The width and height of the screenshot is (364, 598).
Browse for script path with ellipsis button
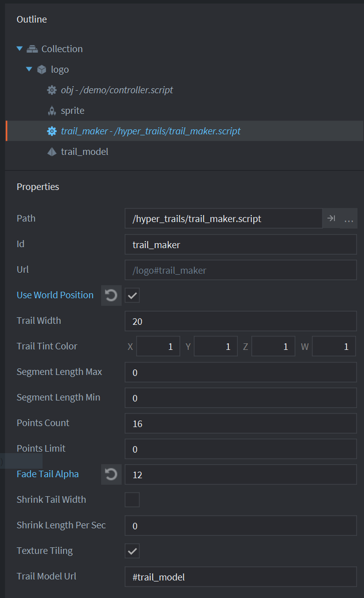coord(349,219)
